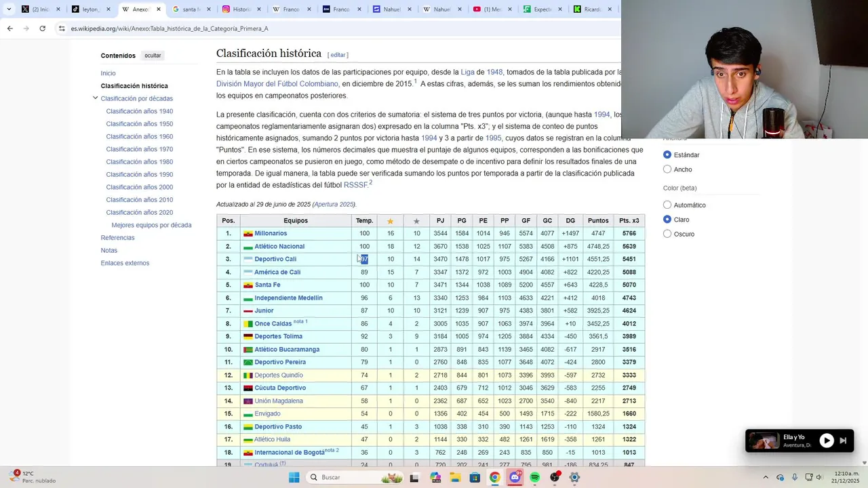Go back with the browser back arrow

point(9,28)
